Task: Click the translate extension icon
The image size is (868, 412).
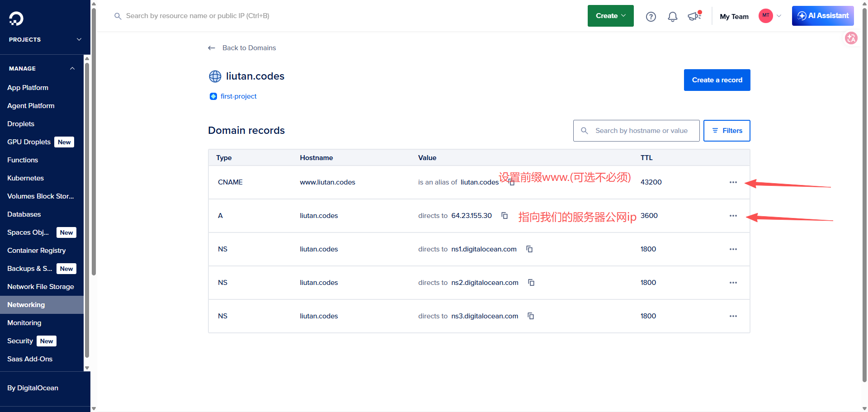Action: (851, 38)
